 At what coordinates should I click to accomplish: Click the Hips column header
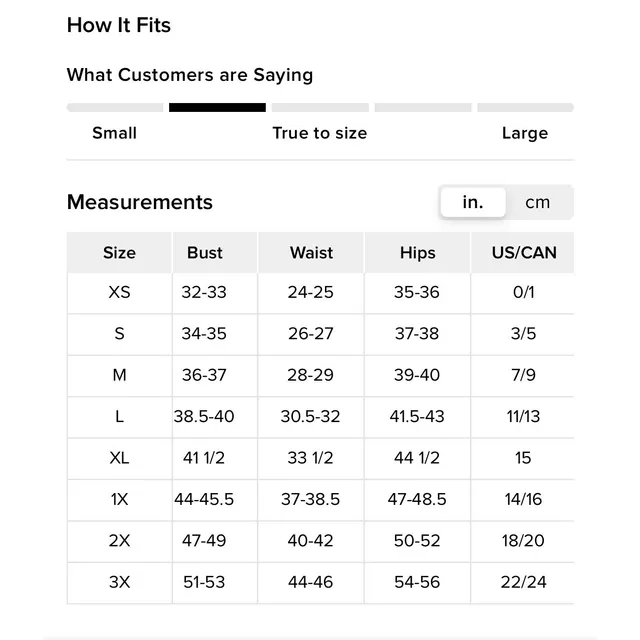(x=417, y=253)
